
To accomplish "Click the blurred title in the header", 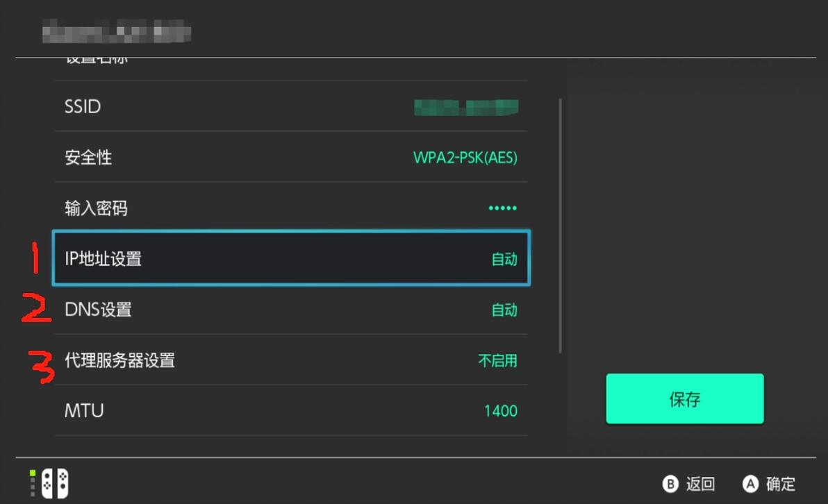I will (116, 32).
